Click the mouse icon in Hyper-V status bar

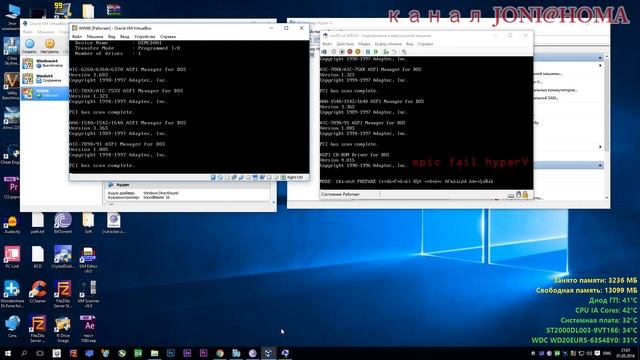[518, 195]
